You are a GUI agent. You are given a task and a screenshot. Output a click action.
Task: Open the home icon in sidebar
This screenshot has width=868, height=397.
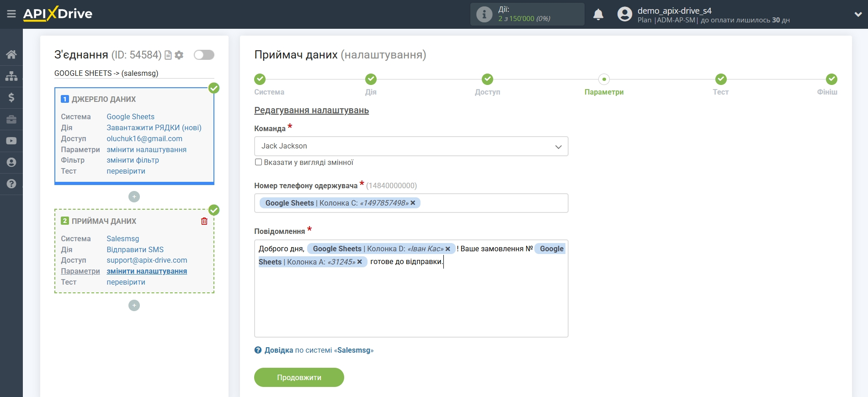(11, 54)
